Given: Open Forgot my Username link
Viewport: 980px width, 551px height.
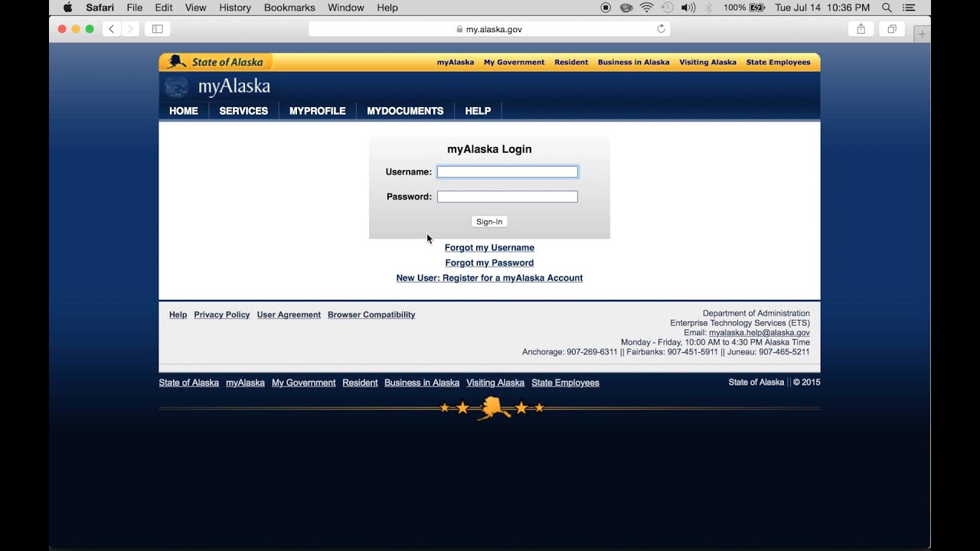Looking at the screenshot, I should 489,247.
